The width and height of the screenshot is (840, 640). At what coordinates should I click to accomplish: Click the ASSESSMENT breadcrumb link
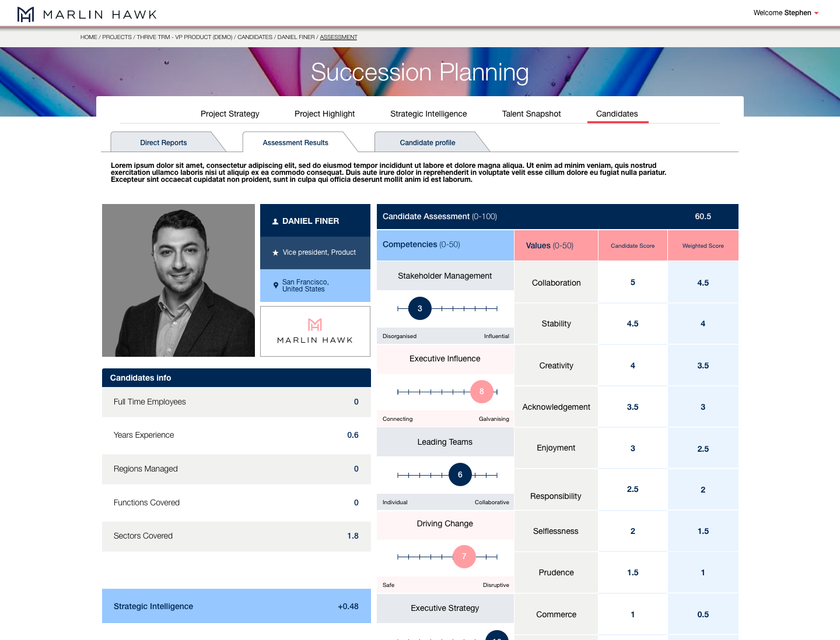coord(338,37)
